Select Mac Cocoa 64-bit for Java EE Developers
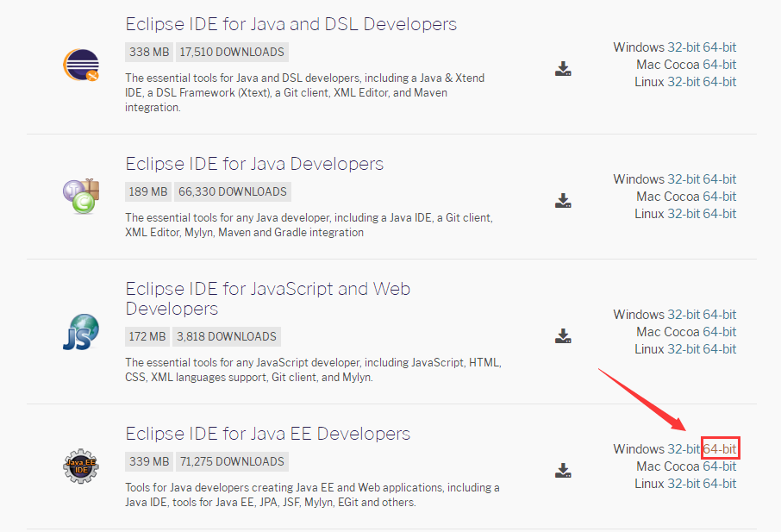The image size is (781, 532). [x=719, y=466]
